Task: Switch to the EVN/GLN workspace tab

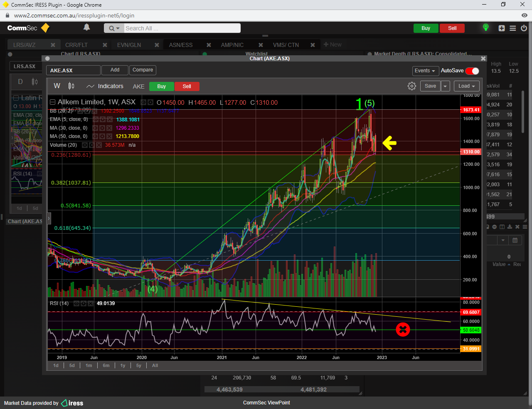Action: (x=129, y=45)
